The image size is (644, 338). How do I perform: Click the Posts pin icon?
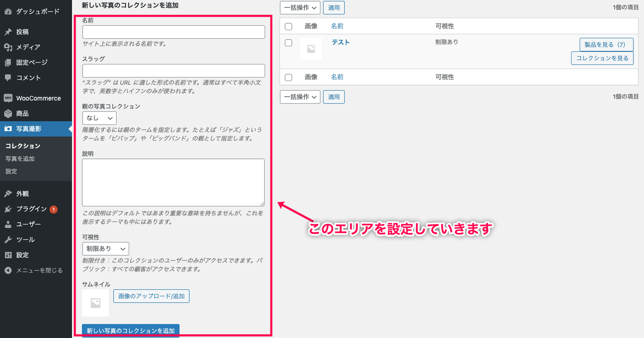(x=8, y=32)
